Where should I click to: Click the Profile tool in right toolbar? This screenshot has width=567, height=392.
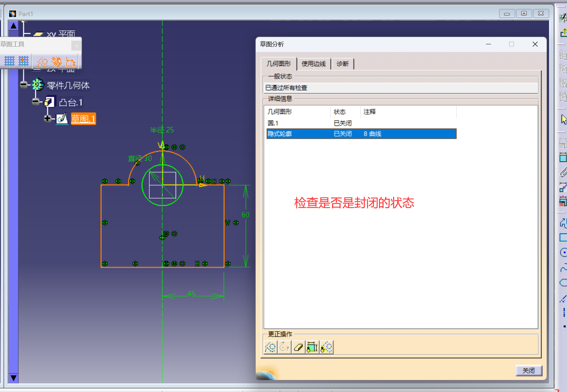564,222
